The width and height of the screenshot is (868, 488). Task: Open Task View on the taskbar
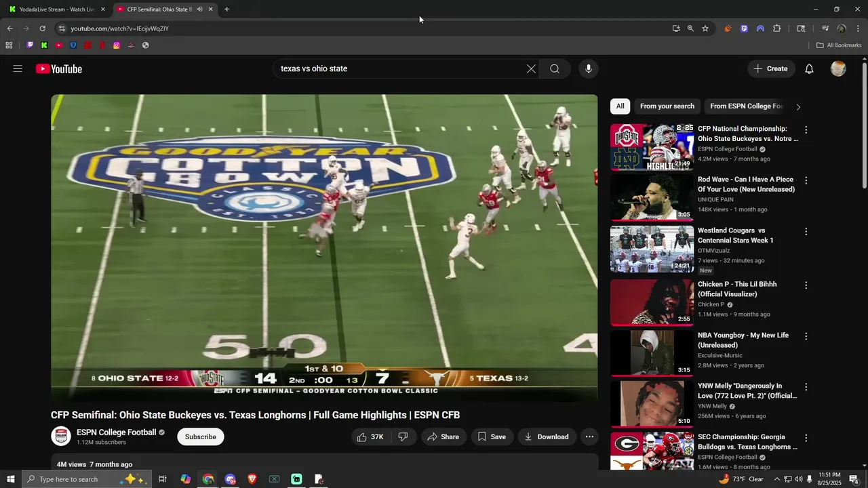tap(163, 479)
